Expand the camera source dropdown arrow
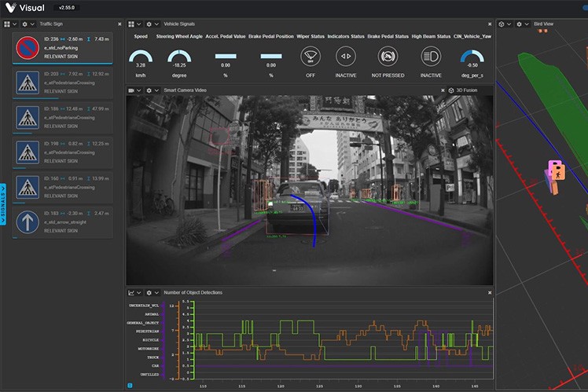Screen dimensions: 588x392 (x=139, y=90)
